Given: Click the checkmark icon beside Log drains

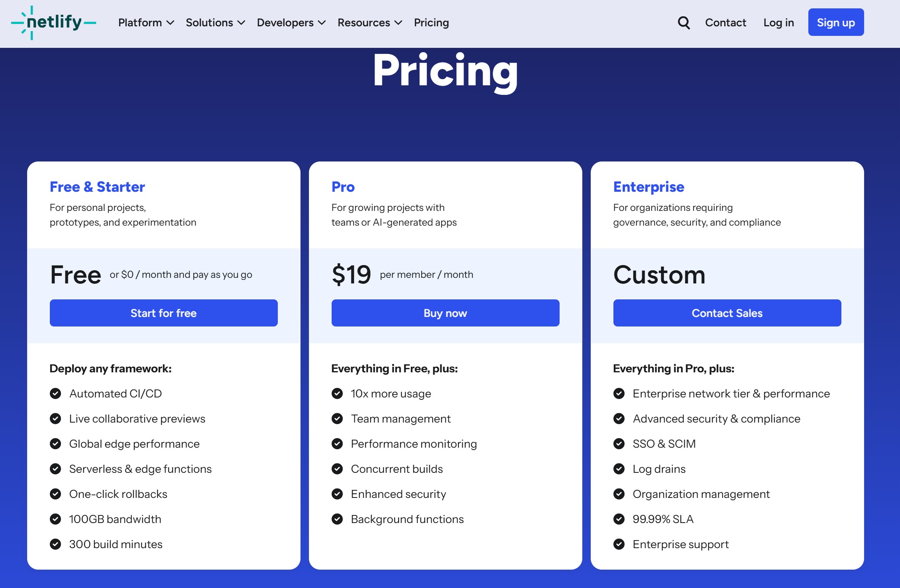Looking at the screenshot, I should point(619,469).
